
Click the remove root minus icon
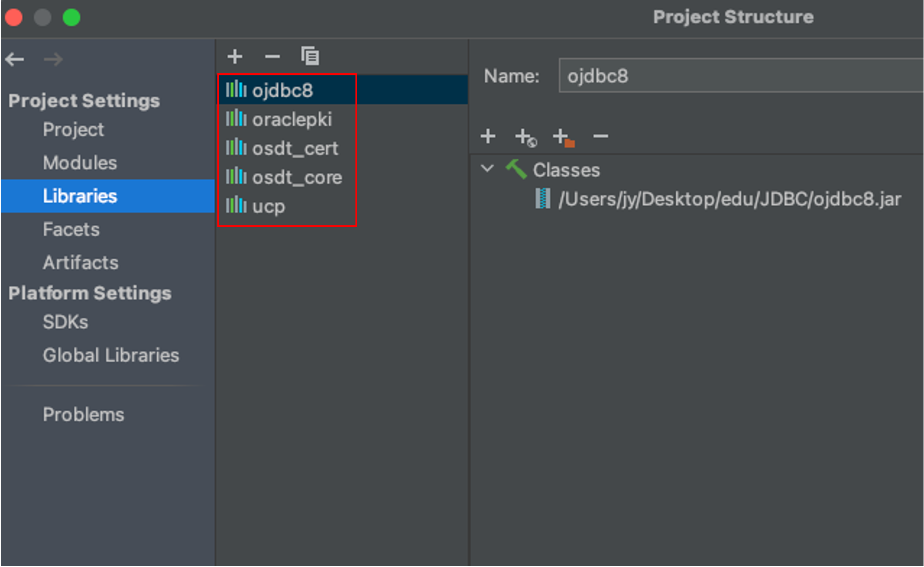pos(600,136)
